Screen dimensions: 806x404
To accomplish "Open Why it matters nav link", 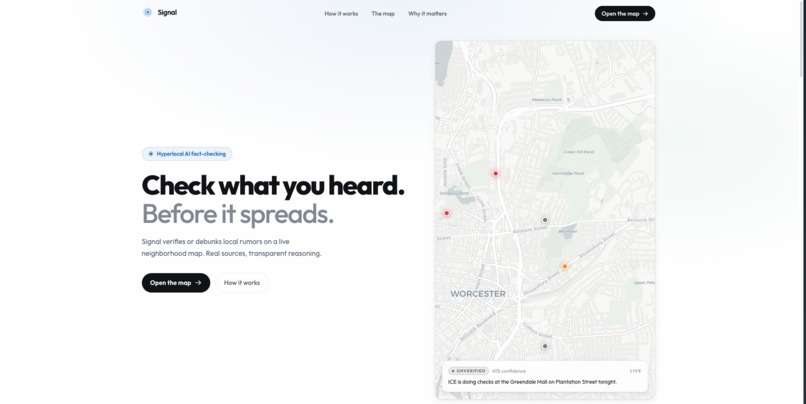I will coord(427,14).
